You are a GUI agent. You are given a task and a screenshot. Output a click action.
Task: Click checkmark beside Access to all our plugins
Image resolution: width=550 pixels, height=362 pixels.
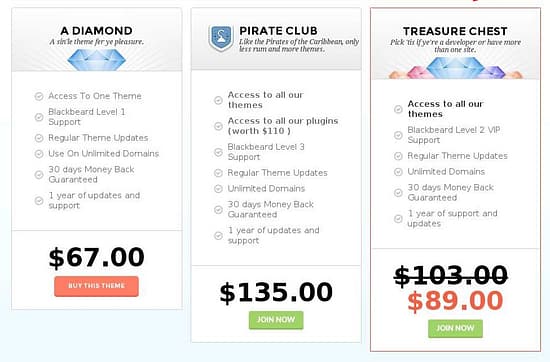218,126
